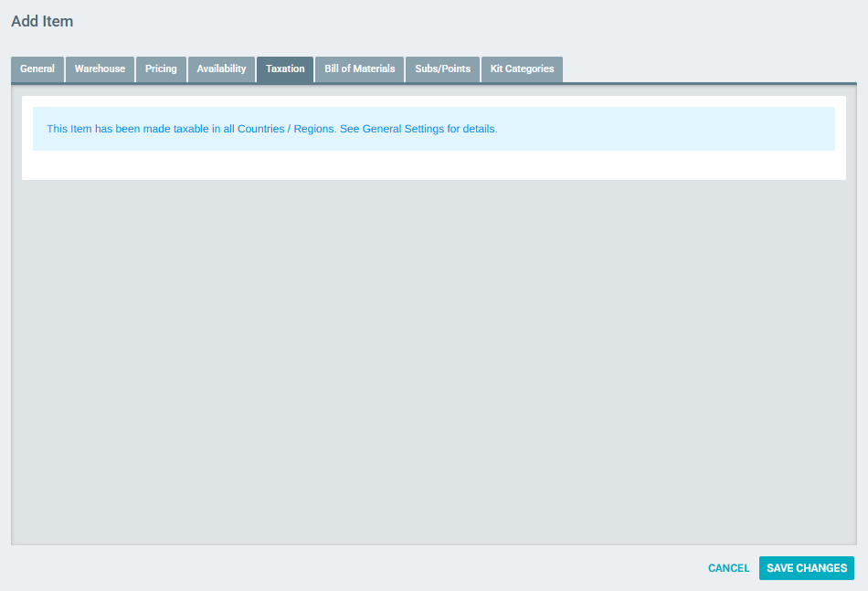
Task: Click the taxable countries notice message
Action: coord(271,129)
